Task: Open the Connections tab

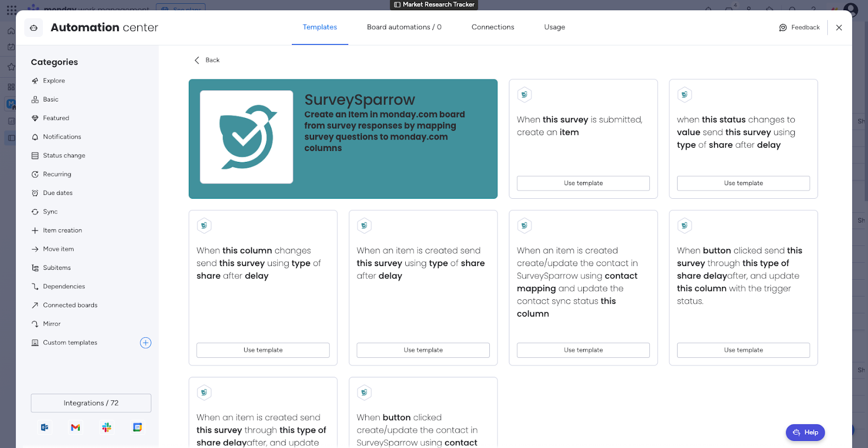Action: pos(493,27)
